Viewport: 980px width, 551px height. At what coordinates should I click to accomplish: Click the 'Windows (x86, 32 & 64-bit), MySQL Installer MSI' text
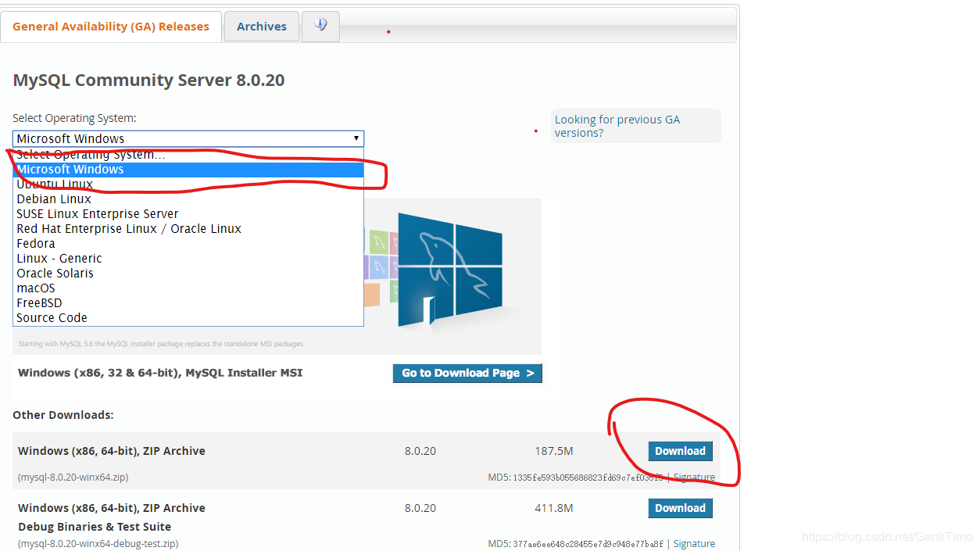point(160,373)
